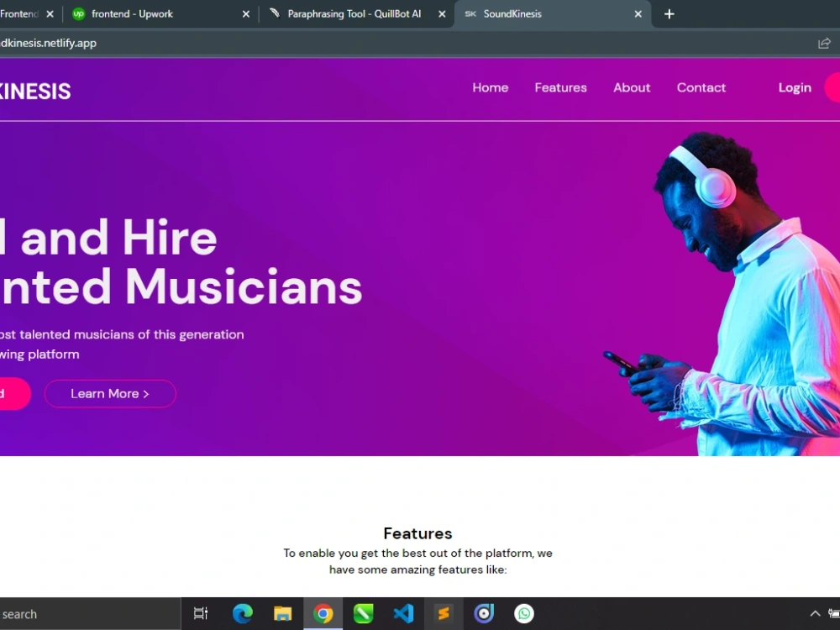Open Microsoft Edge from the taskbar
This screenshot has width=840, height=630.
coord(242,613)
